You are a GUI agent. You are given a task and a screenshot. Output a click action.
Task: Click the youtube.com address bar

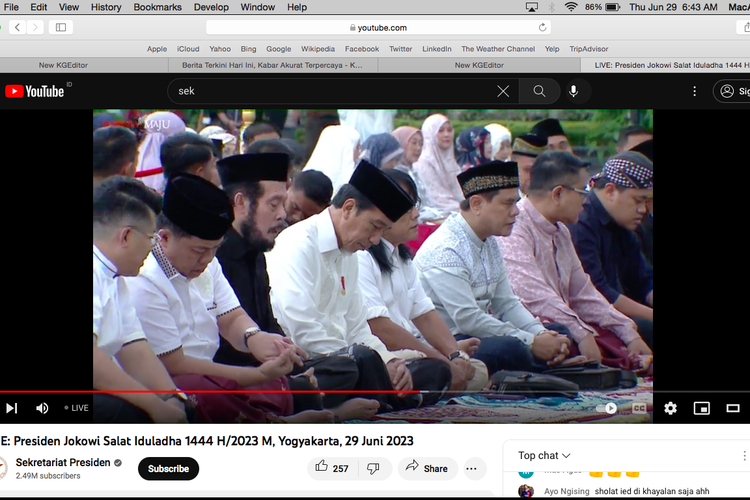[x=378, y=27]
